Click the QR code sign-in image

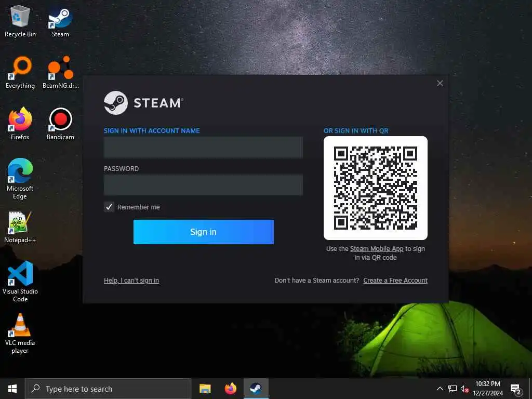[376, 188]
